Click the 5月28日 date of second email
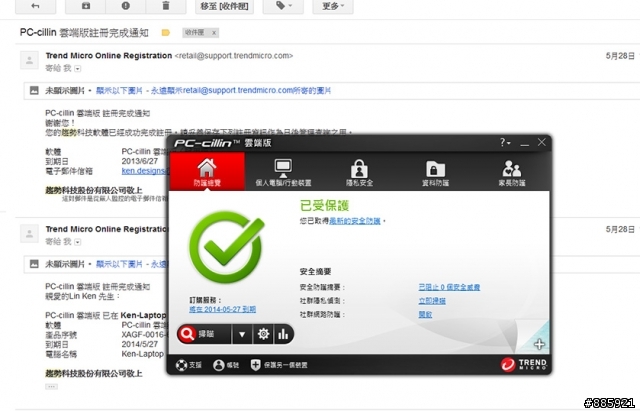The image size is (640, 411). pos(620,229)
